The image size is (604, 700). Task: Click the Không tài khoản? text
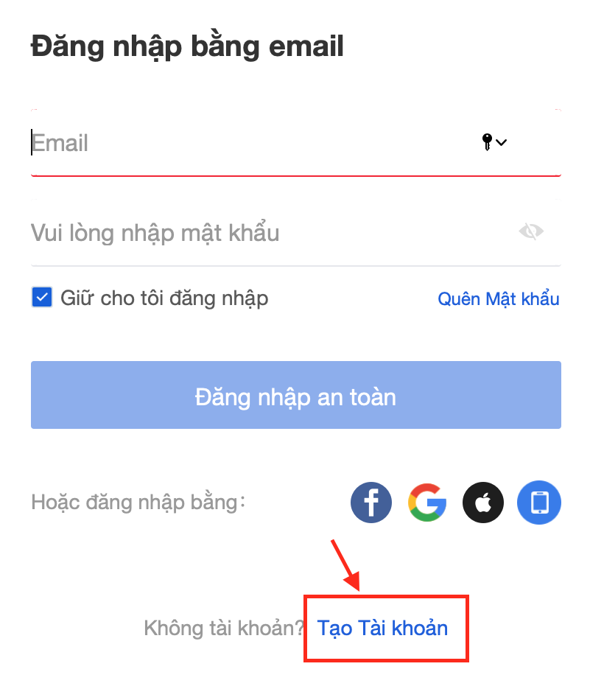(x=224, y=628)
